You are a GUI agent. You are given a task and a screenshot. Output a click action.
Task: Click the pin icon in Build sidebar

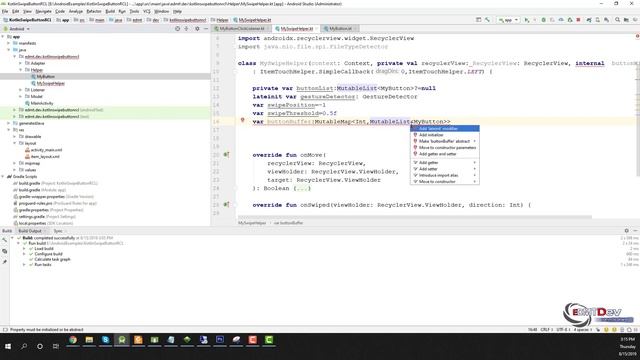pos(4,262)
